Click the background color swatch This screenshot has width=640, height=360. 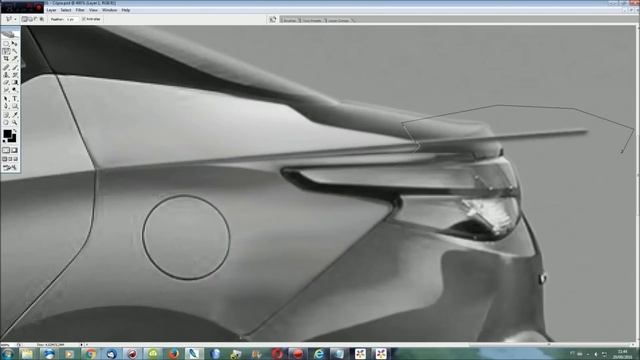[x=13, y=139]
